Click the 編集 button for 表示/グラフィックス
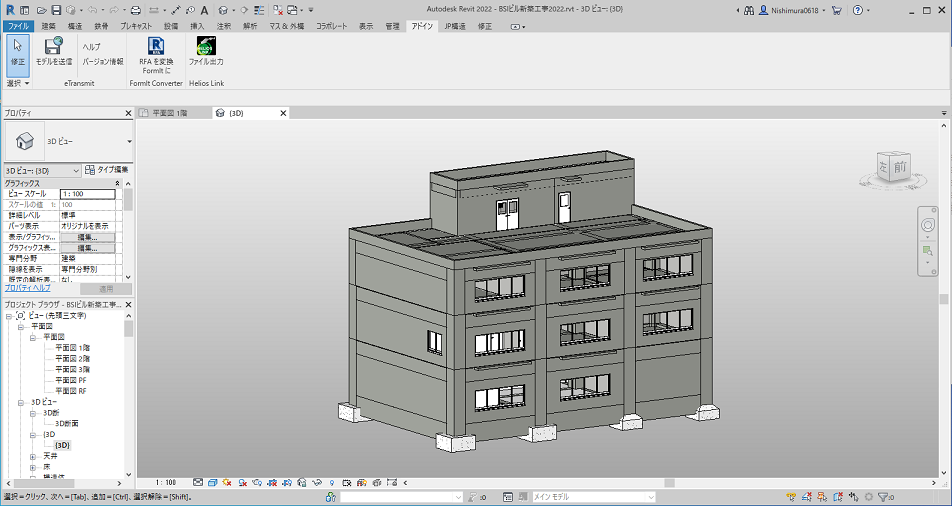952x506 pixels. (87, 237)
